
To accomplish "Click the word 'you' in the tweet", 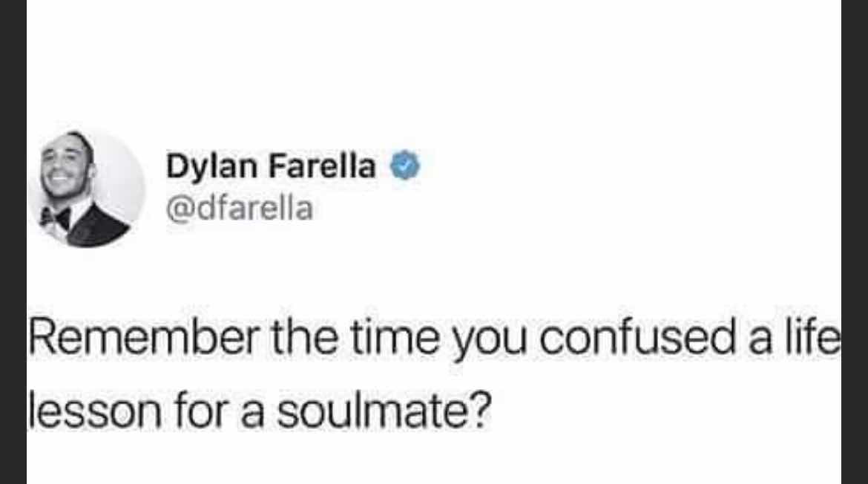I will (490, 342).
